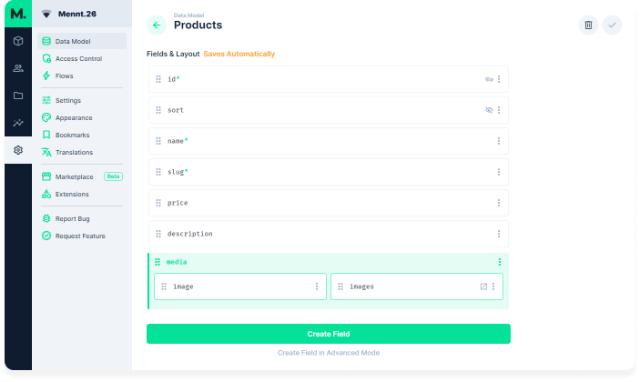This screenshot has width=640, height=382.
Task: Open the Insights chart icon
Action: tap(18, 123)
